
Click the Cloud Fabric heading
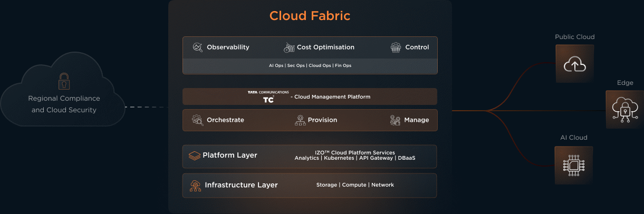pos(310,16)
